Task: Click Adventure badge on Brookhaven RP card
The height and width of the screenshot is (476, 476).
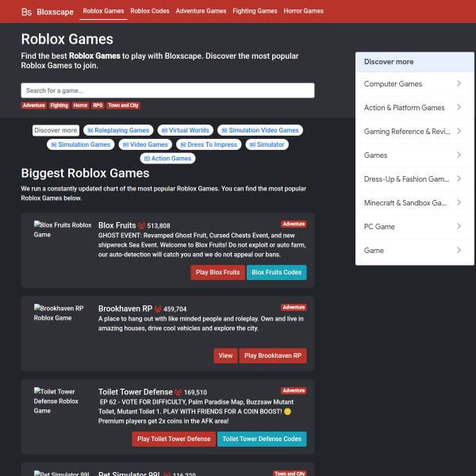Action: tap(294, 307)
